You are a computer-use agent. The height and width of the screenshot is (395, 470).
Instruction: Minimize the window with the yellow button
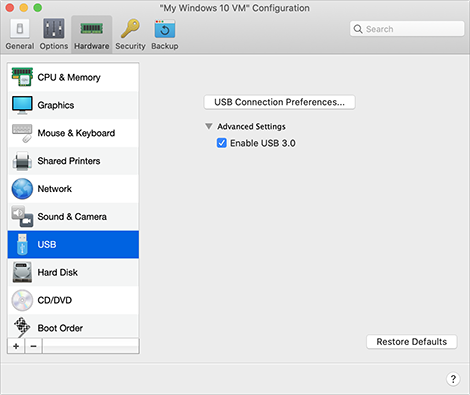[24, 8]
